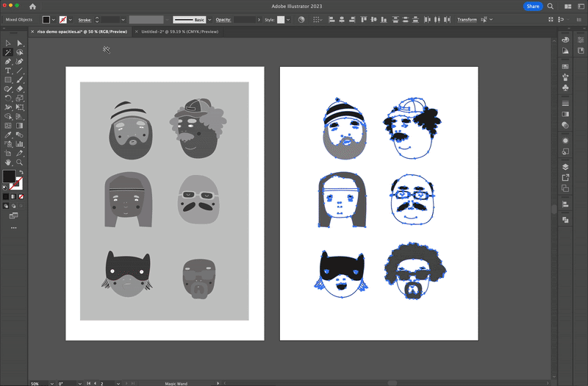The image size is (588, 386).
Task: Switch to riso demo opacities.ai tab
Action: tap(82, 32)
